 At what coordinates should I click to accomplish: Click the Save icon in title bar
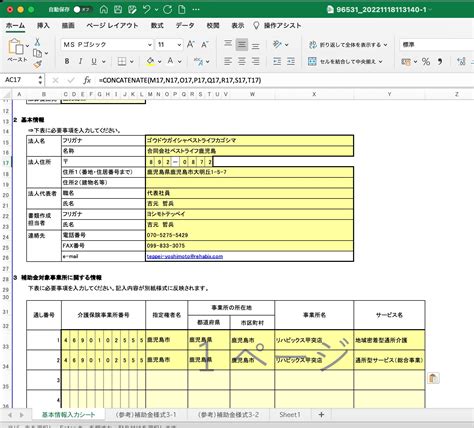(x=118, y=10)
